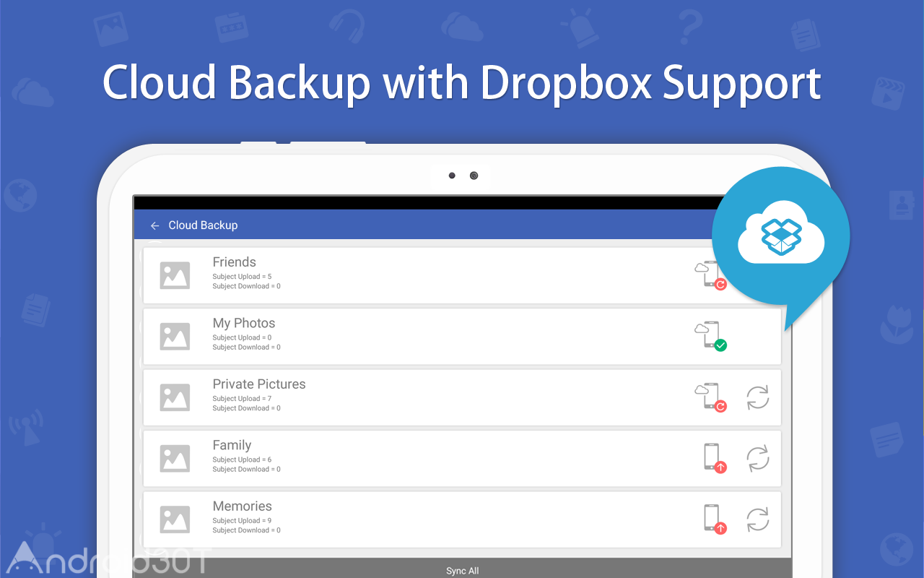Click 'Subject Upload = 6' under Family

[x=242, y=460]
